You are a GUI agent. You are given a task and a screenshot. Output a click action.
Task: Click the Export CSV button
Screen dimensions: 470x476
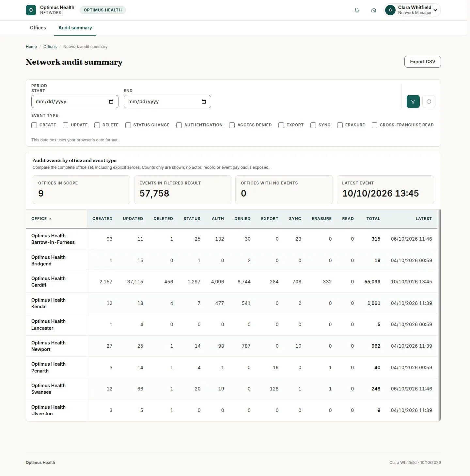pyautogui.click(x=423, y=62)
